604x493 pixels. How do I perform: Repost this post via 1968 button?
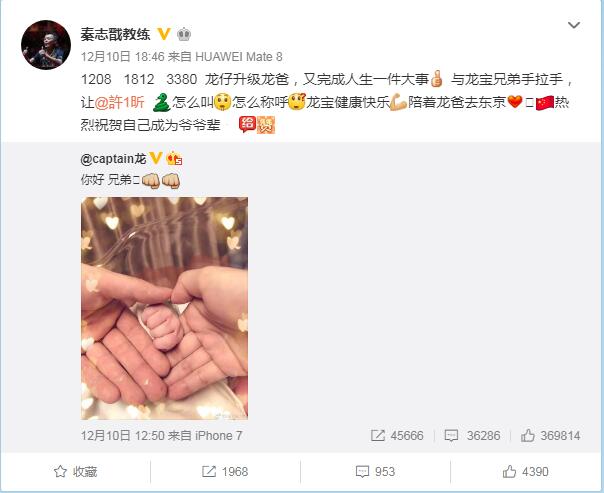click(225, 471)
